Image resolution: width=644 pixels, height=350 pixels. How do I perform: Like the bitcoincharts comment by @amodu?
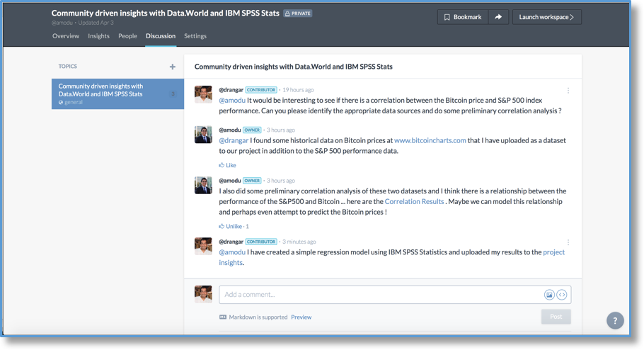tap(228, 165)
